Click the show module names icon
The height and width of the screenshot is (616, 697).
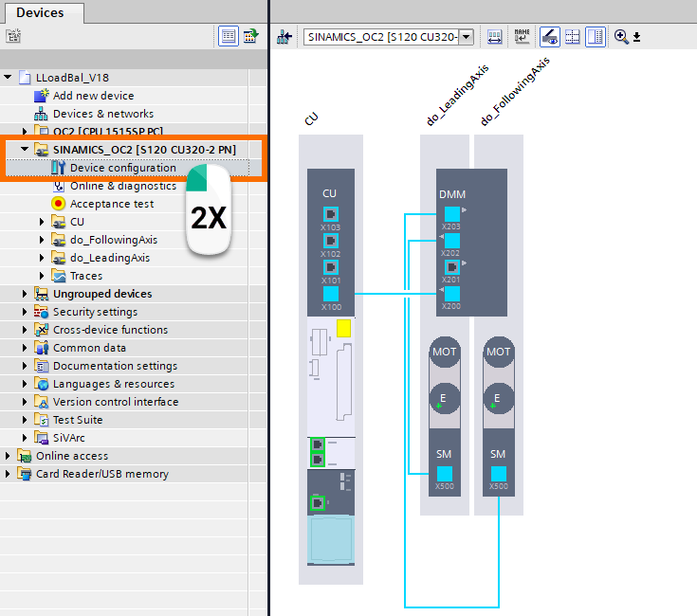(522, 36)
